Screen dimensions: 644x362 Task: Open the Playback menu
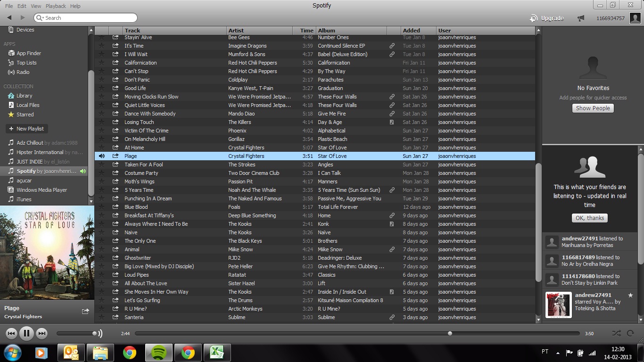point(56,6)
